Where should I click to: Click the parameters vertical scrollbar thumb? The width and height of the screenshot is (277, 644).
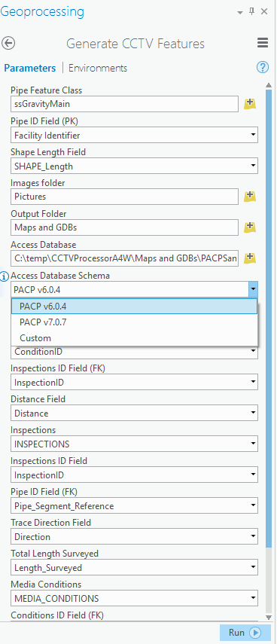(x=269, y=319)
